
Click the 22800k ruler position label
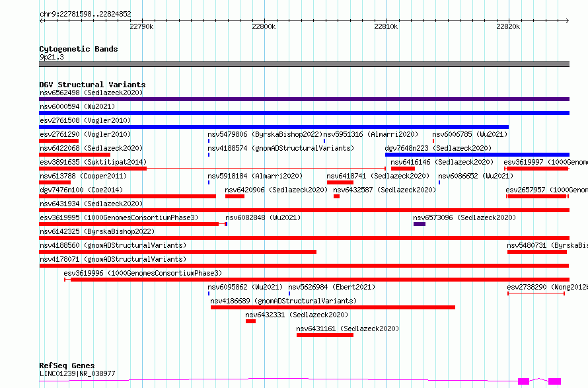[x=264, y=26]
